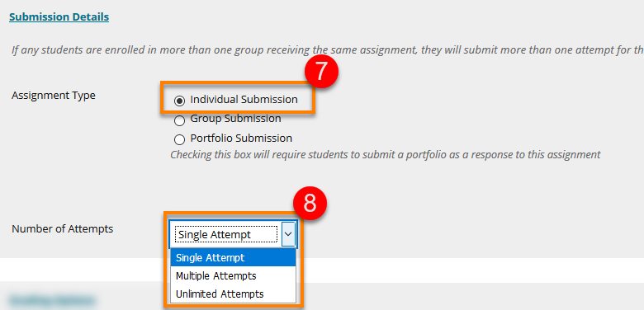Select the Portfolio Submission radio button
The image size is (644, 310).
click(179, 140)
